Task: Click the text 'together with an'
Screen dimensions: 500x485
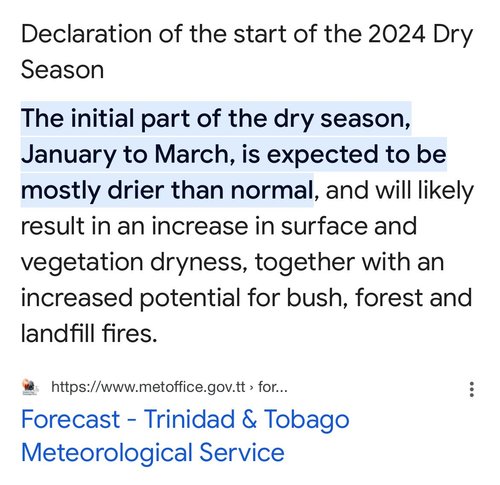Action: 349,262
